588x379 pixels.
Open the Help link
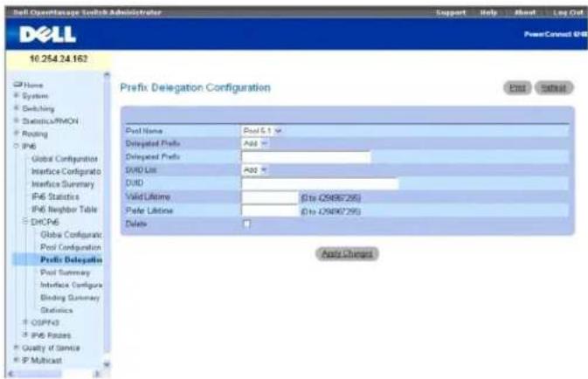point(488,12)
